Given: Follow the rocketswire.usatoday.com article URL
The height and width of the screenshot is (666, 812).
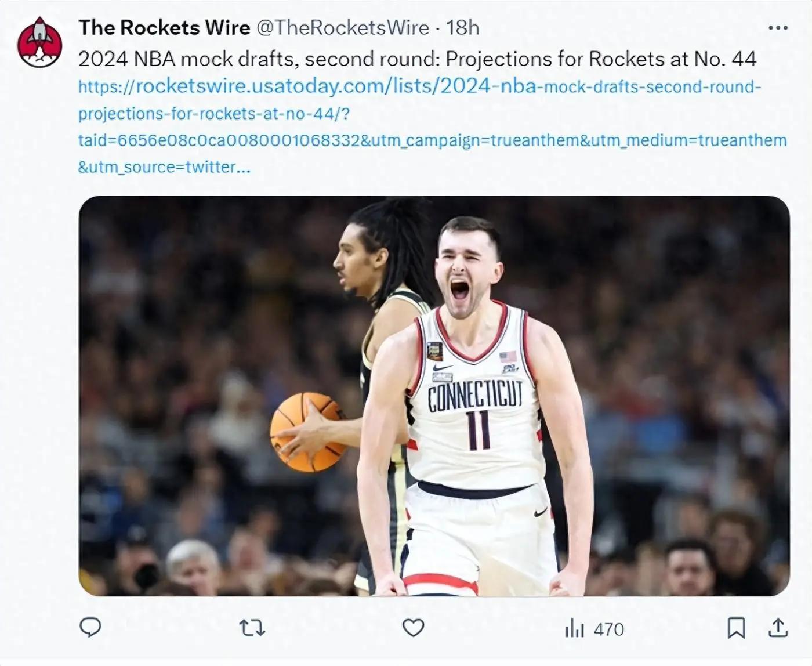Looking at the screenshot, I should pos(419,86).
